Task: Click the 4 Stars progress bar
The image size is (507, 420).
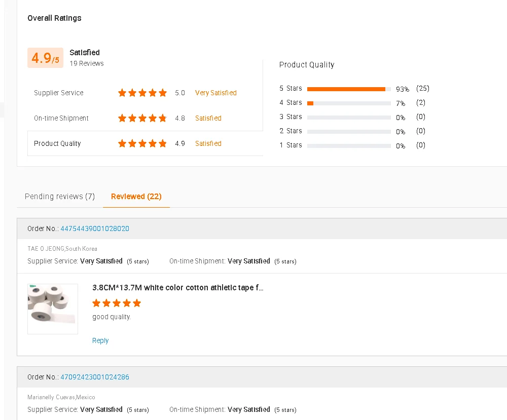Action: click(x=349, y=103)
